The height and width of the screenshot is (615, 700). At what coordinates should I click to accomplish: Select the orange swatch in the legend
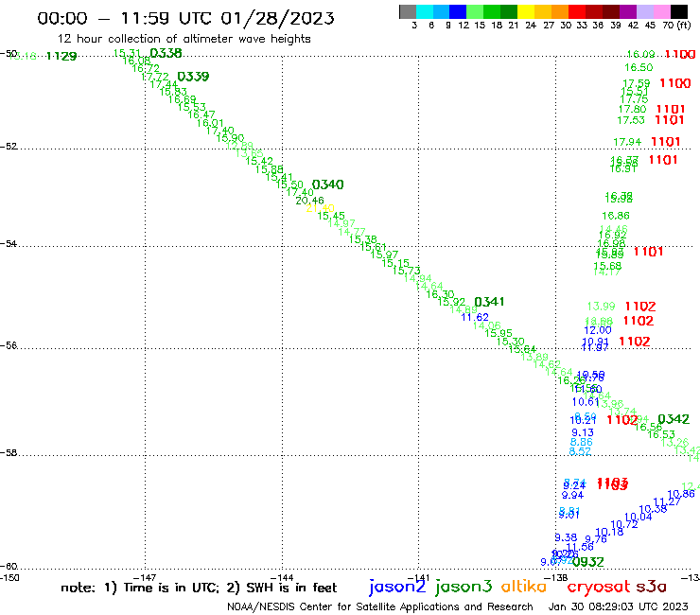(560, 11)
